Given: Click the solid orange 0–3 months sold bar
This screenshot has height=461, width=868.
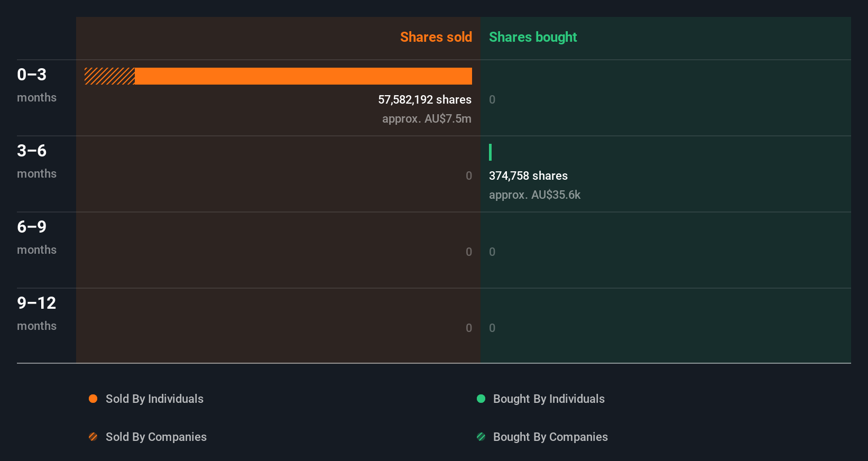Looking at the screenshot, I should (x=303, y=76).
